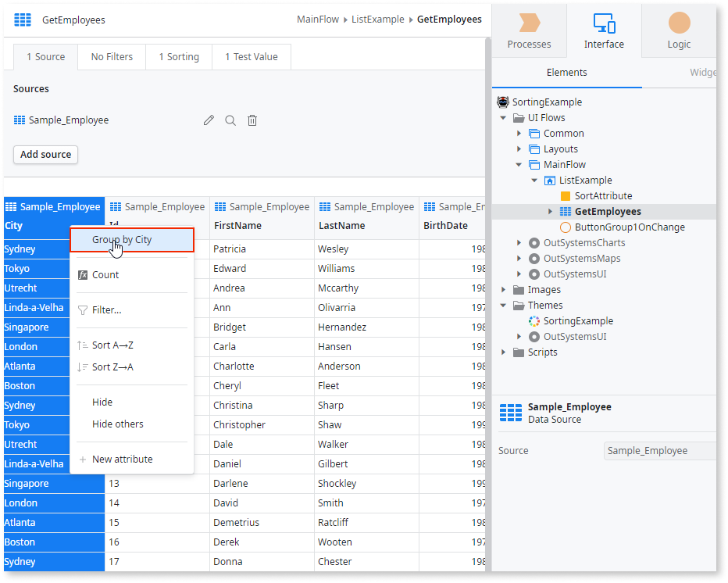Edit the Sample_Employee source via pencil icon

(x=209, y=120)
